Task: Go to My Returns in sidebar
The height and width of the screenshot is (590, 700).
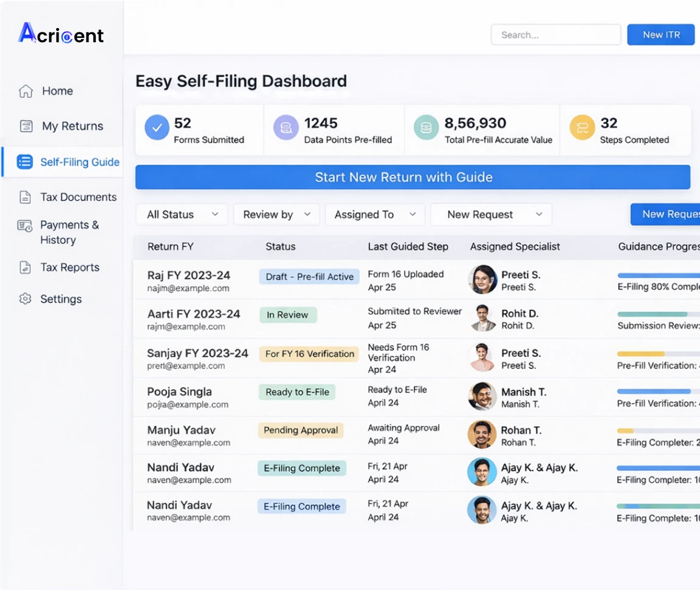Action: [x=72, y=126]
